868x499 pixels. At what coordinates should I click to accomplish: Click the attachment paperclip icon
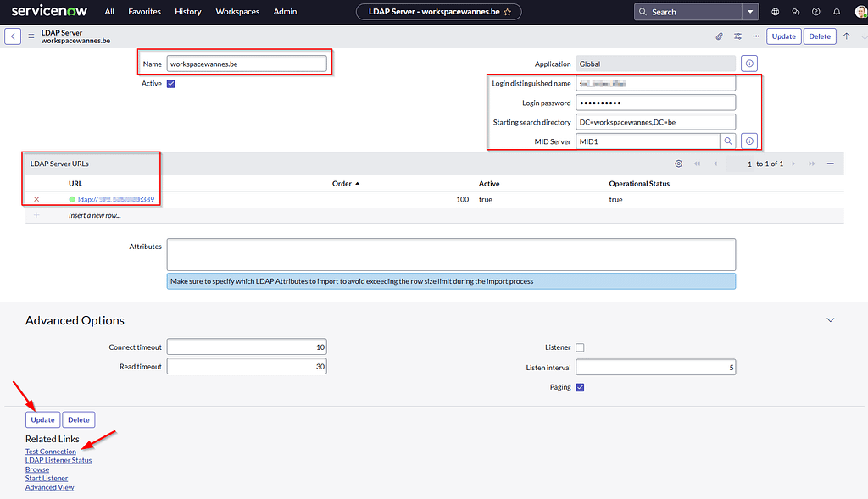pyautogui.click(x=719, y=36)
